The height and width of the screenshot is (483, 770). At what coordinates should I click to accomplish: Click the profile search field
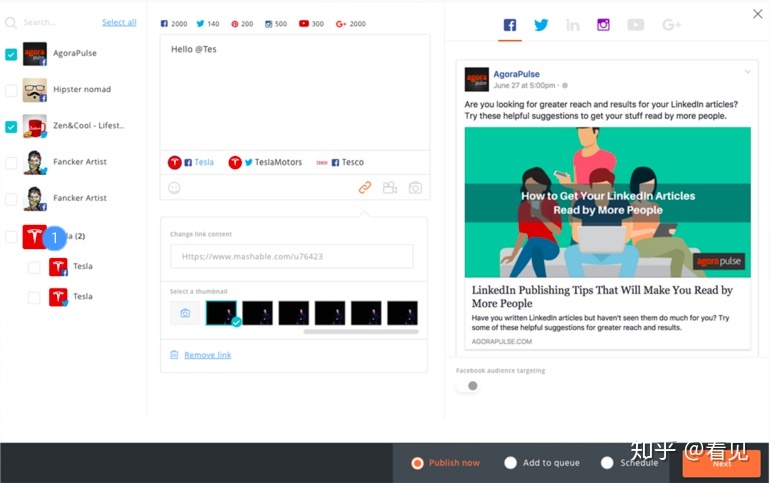coord(59,23)
